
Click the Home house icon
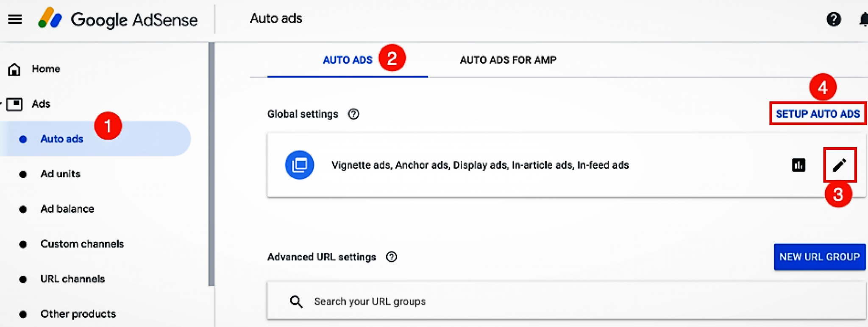click(14, 69)
